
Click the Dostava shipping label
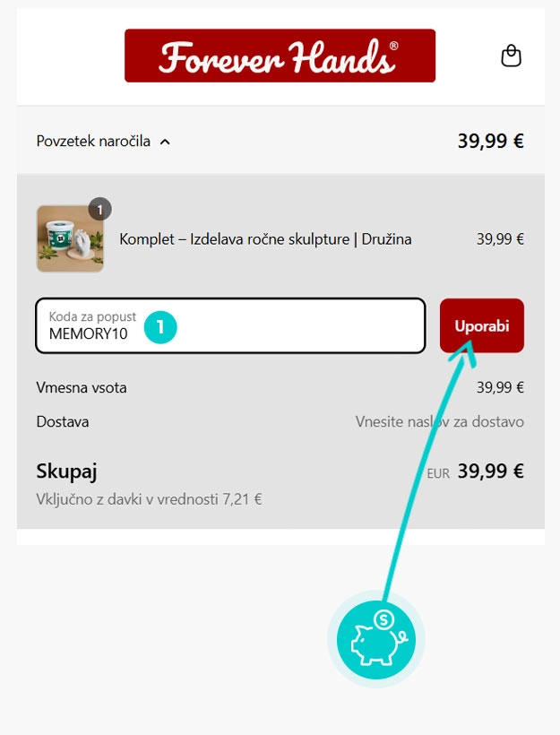pyautogui.click(x=63, y=421)
